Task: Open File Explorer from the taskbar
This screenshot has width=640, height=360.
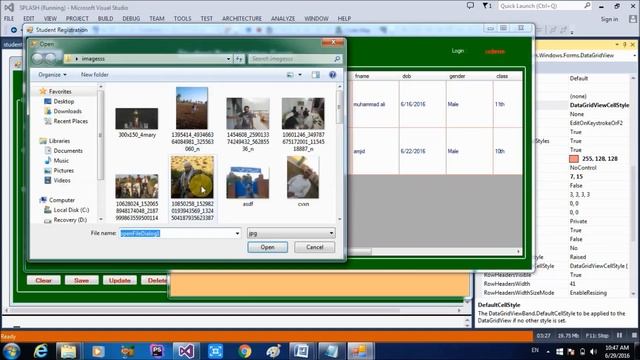Action: 68,351
